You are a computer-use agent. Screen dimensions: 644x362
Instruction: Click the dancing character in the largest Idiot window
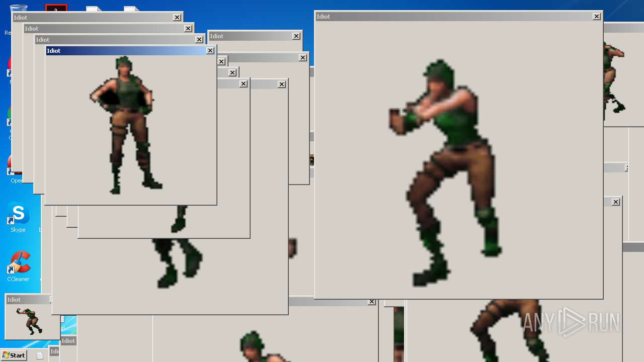[445, 173]
